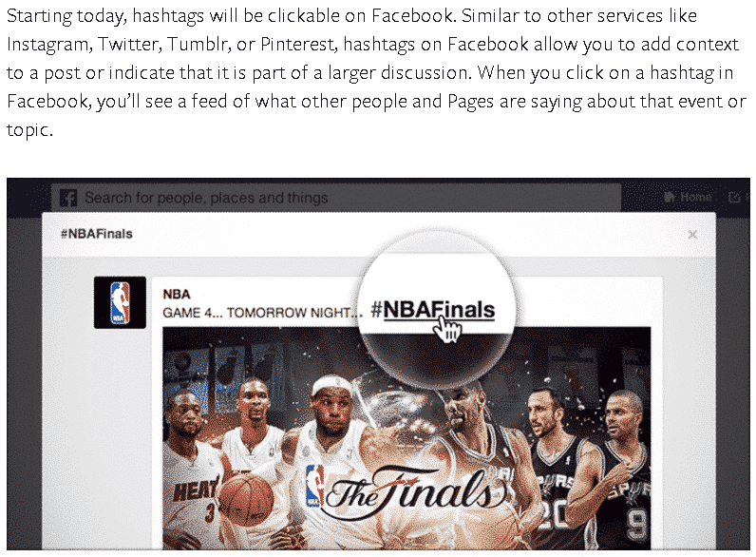
Task: Select the GAME 4... TOMORROW NIGHT post text
Action: (262, 313)
